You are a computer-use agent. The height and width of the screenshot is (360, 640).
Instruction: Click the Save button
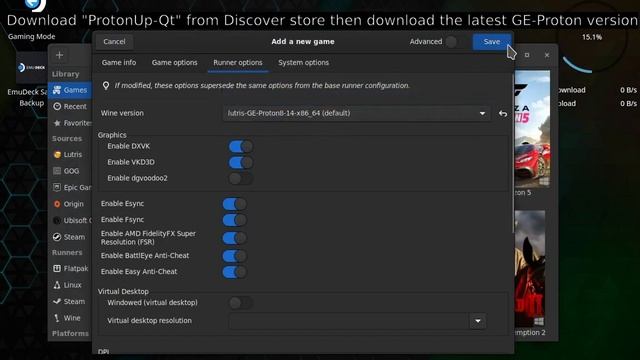[492, 42]
